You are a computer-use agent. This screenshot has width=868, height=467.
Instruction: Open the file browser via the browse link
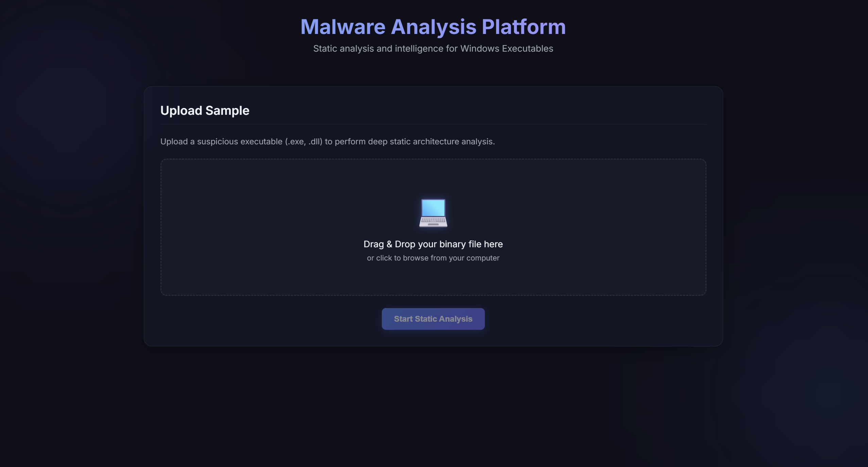tap(433, 258)
